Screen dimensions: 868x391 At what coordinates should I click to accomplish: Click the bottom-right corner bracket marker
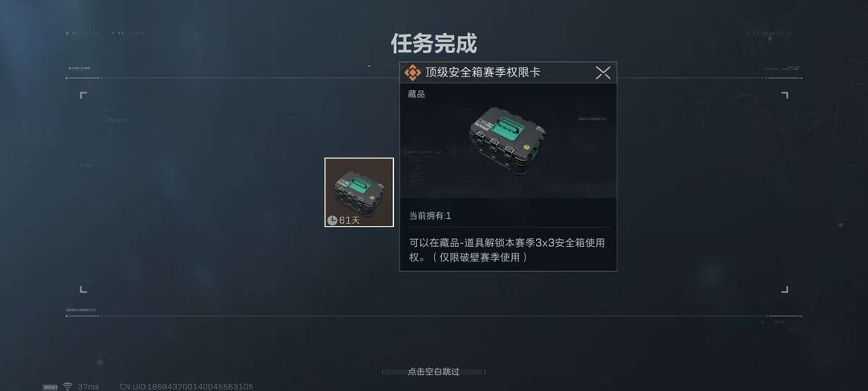coord(784,289)
